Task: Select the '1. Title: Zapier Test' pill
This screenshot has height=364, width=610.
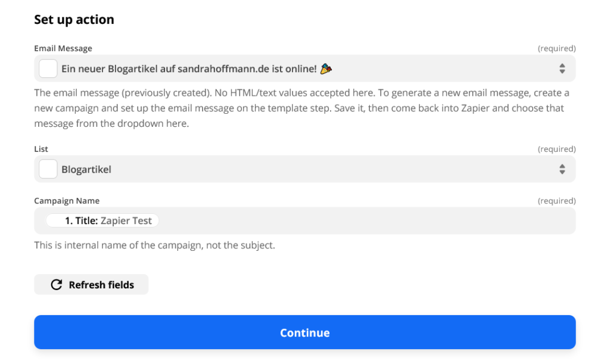Action: coord(102,220)
